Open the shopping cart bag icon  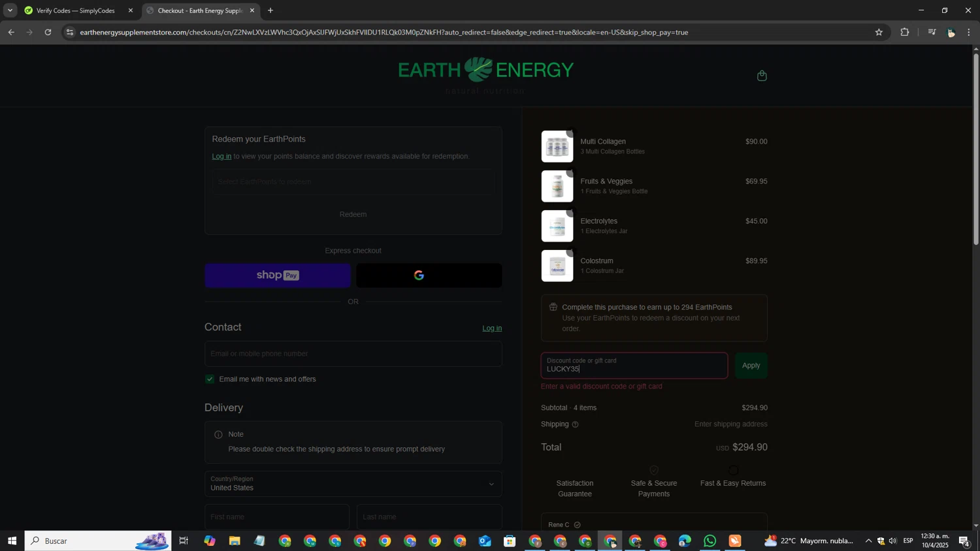click(762, 76)
